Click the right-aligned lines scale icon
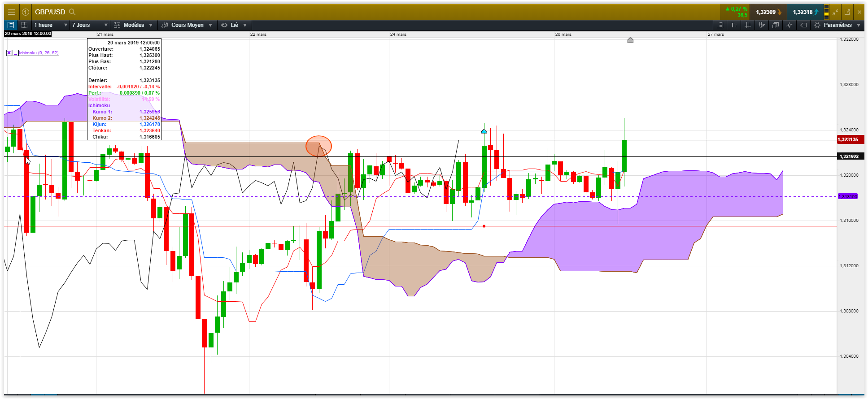Image resolution: width=868 pixels, height=399 pixels. [x=720, y=25]
